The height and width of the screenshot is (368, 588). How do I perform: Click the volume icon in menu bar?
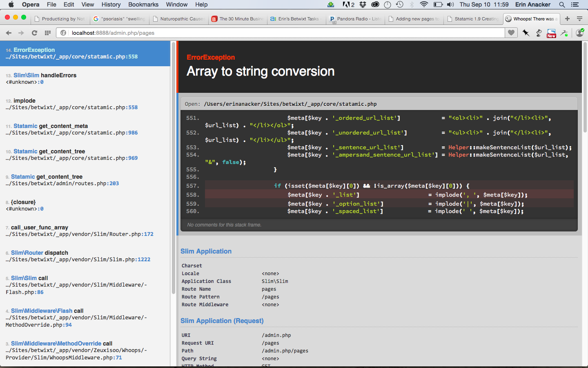450,4
